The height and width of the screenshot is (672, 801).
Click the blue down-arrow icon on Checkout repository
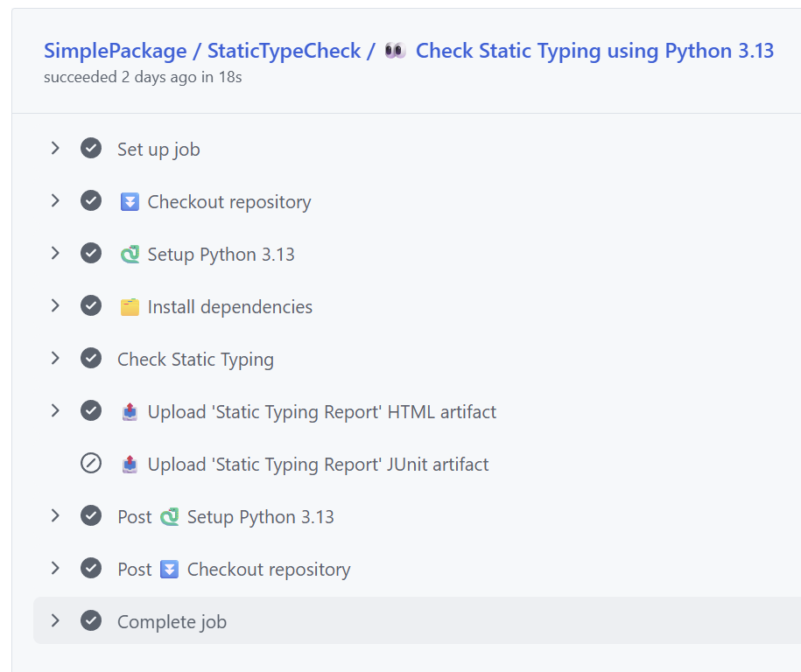coord(130,202)
